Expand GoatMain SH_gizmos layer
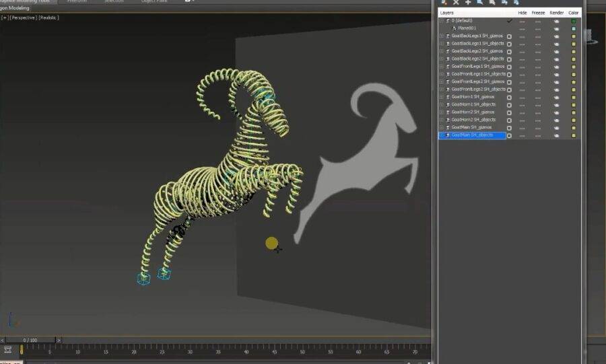Screen dimensions: 606x364 coord(442,127)
